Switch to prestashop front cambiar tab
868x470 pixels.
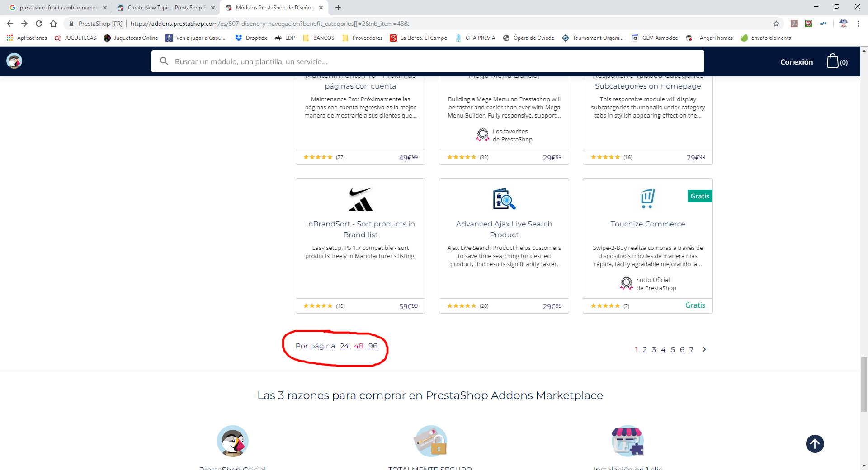pyautogui.click(x=57, y=8)
